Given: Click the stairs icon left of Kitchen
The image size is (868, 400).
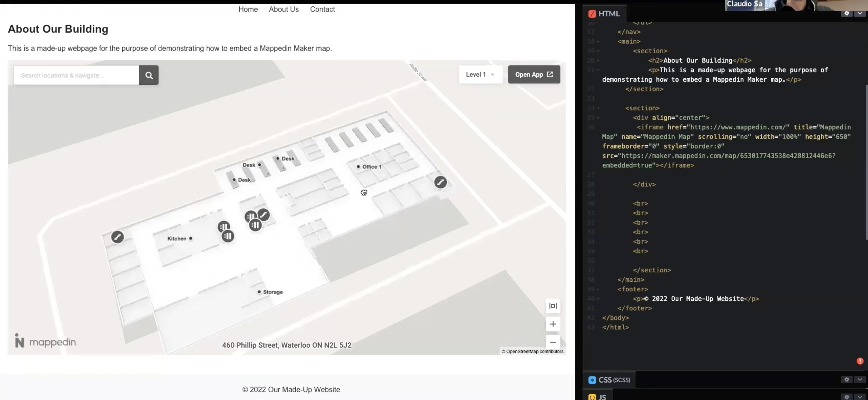Looking at the screenshot, I should [118, 237].
